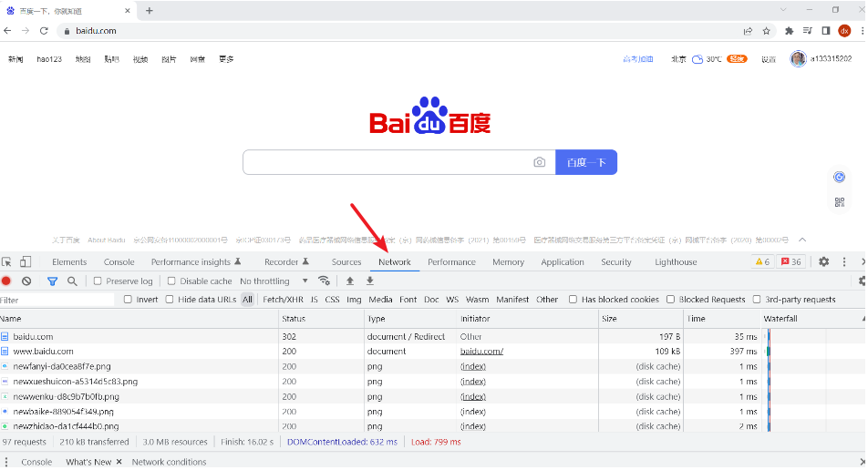
Task: Click the QR code icon on page side
Action: click(839, 202)
